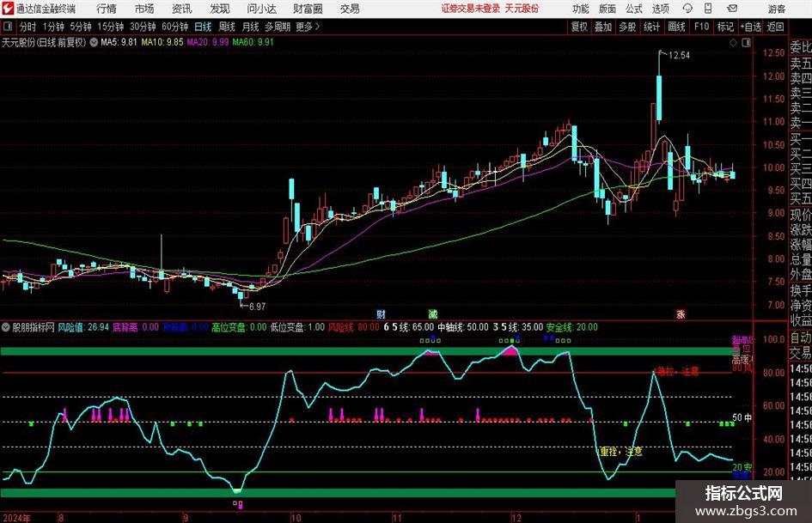Open the 财富圈 menu
Viewport: 812px width, 523px height.
click(x=308, y=9)
